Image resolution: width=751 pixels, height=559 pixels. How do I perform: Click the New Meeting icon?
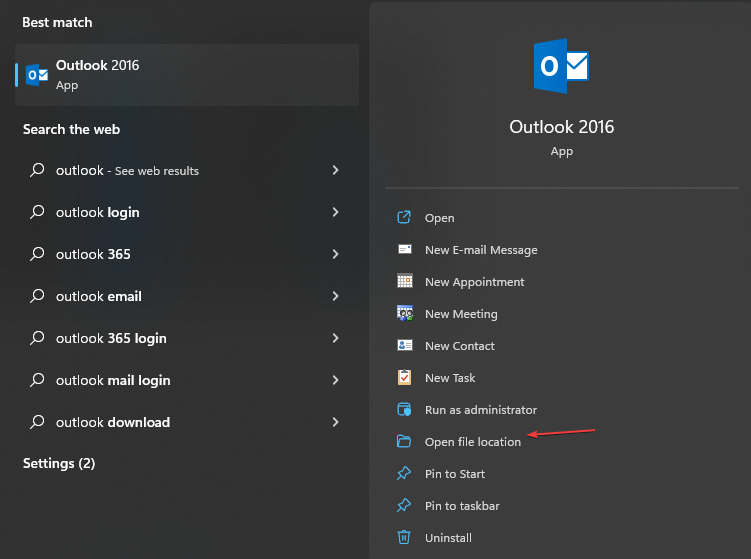pos(405,313)
